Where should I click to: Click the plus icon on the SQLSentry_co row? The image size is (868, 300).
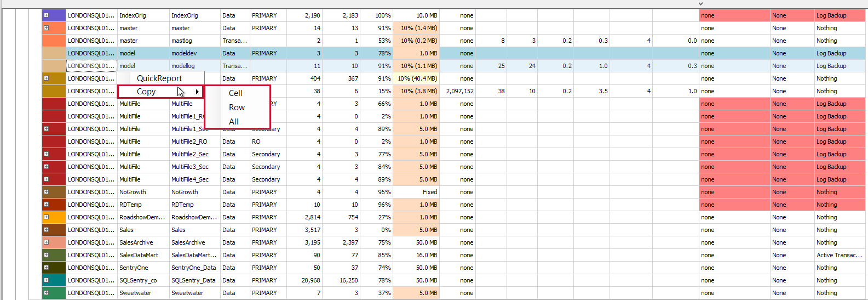click(x=46, y=280)
